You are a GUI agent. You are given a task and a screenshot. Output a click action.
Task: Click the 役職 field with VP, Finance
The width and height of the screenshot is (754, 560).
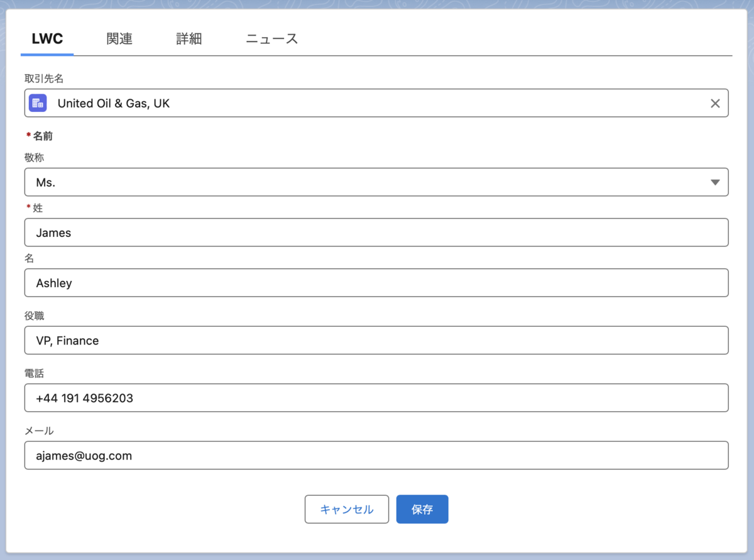tap(376, 340)
